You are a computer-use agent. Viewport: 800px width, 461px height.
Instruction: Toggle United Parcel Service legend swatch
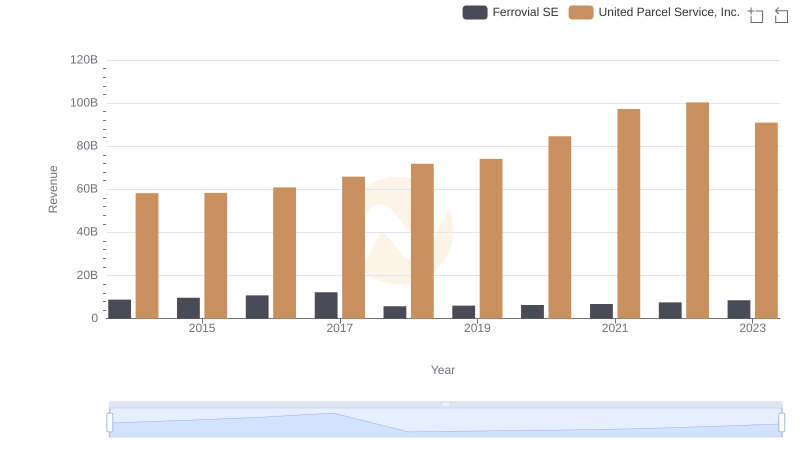click(x=581, y=12)
